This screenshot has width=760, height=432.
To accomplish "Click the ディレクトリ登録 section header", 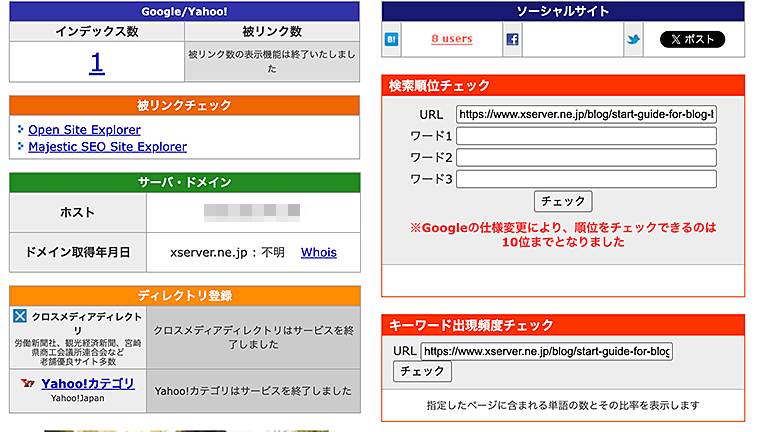I will coord(185,295).
